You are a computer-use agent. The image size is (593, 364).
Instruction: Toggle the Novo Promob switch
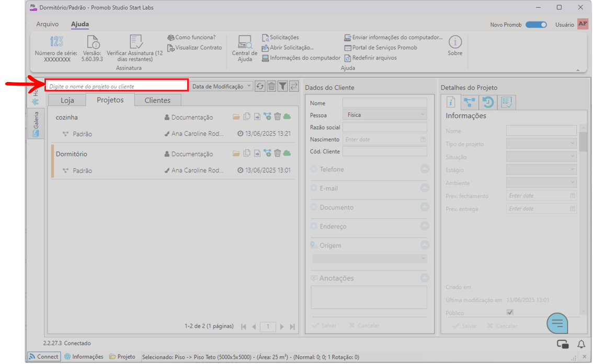click(x=537, y=25)
